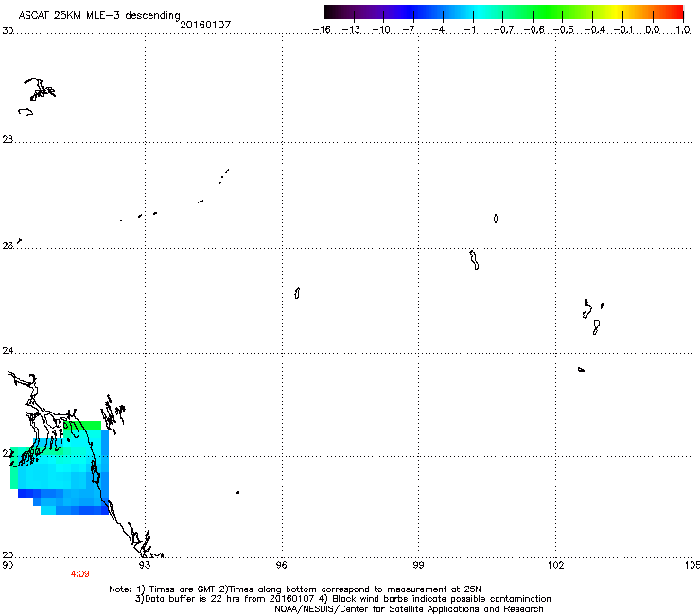
Task: Pick the green section of the colorbar
Action: click(x=549, y=12)
